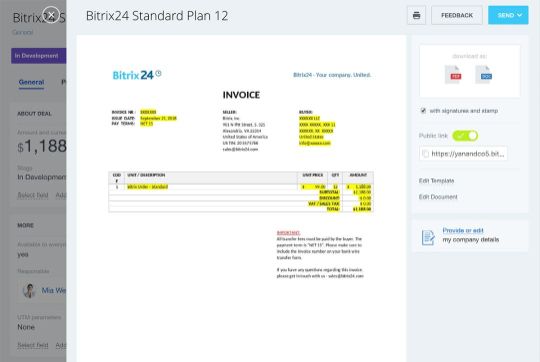
Task: Click 'Select field' link under About Deal
Action: point(33,195)
